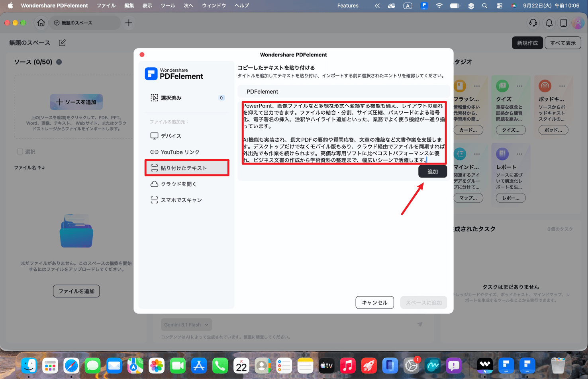Open Launchpad from the dock

(50, 365)
